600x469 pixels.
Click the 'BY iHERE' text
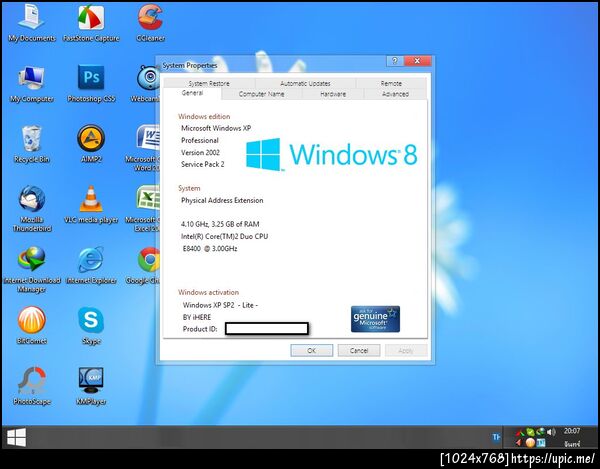[x=197, y=317]
